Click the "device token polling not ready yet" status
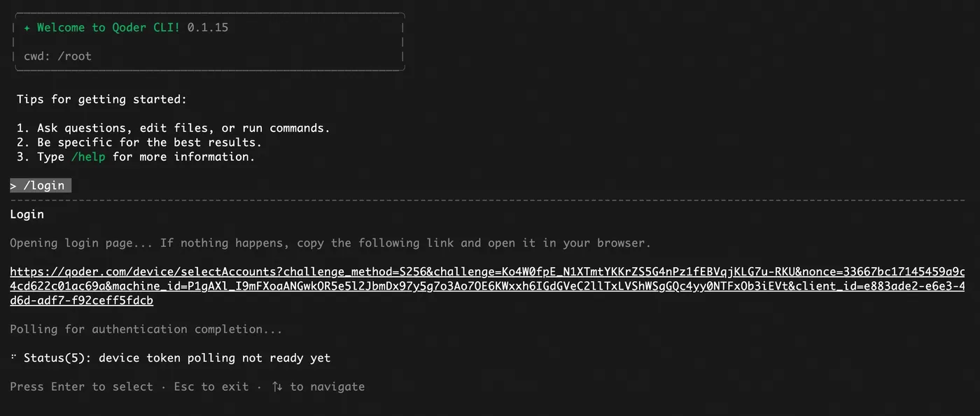The height and width of the screenshot is (416, 980). pos(214,358)
